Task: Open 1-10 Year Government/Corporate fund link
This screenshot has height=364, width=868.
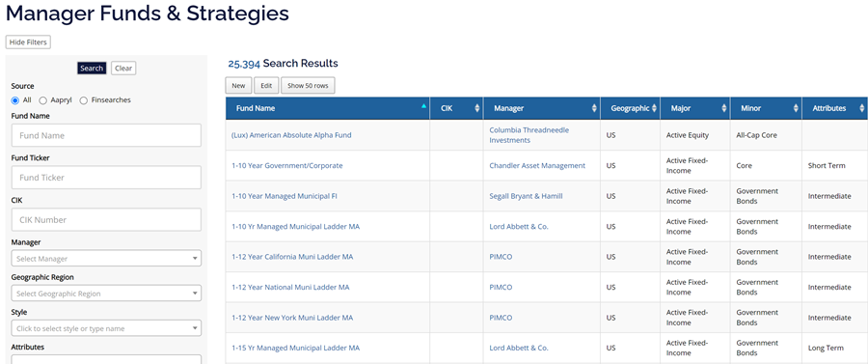Action: [x=286, y=166]
